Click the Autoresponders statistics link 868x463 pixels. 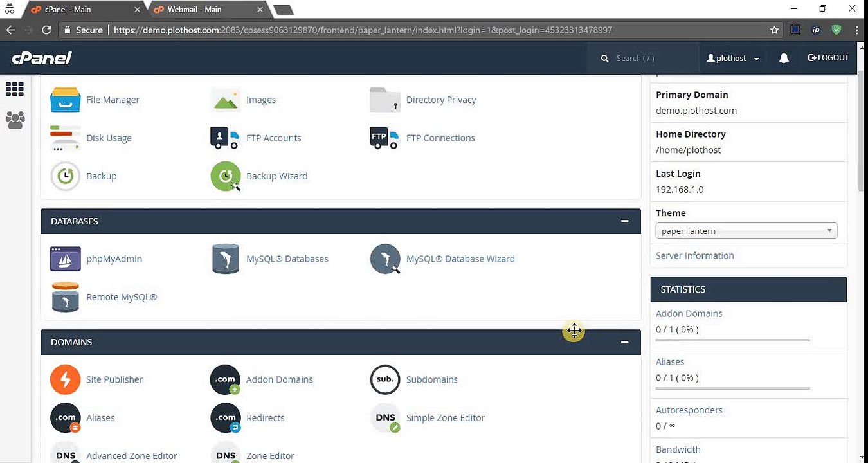click(689, 410)
